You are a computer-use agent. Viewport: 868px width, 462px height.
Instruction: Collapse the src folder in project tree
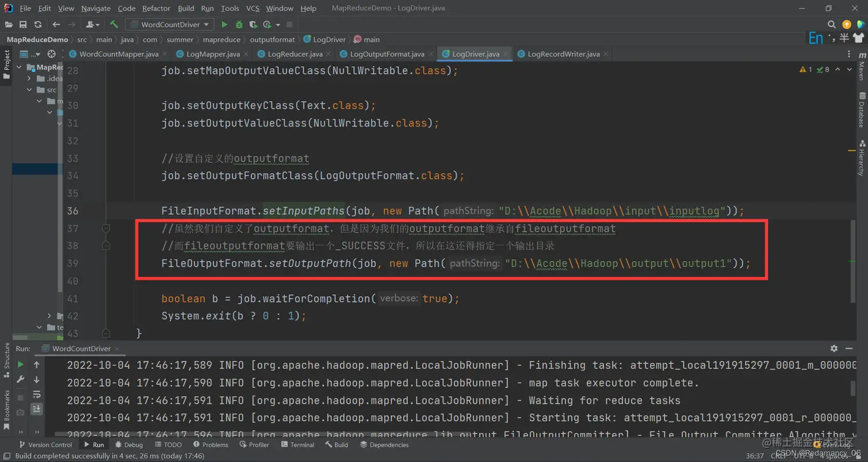pos(29,90)
